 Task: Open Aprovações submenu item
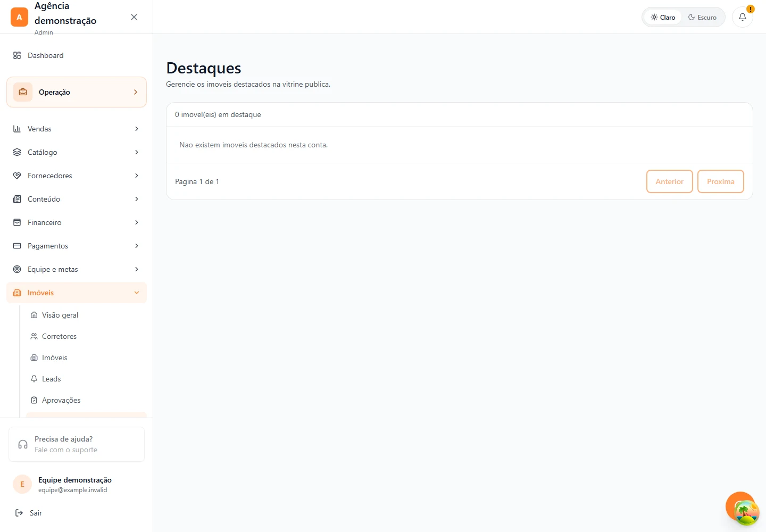[x=86, y=400]
